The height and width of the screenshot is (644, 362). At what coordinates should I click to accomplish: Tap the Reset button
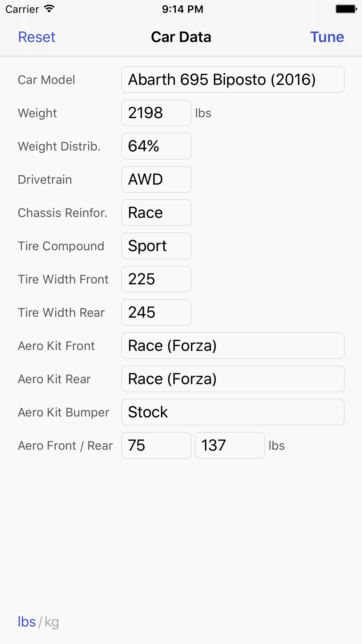[37, 37]
